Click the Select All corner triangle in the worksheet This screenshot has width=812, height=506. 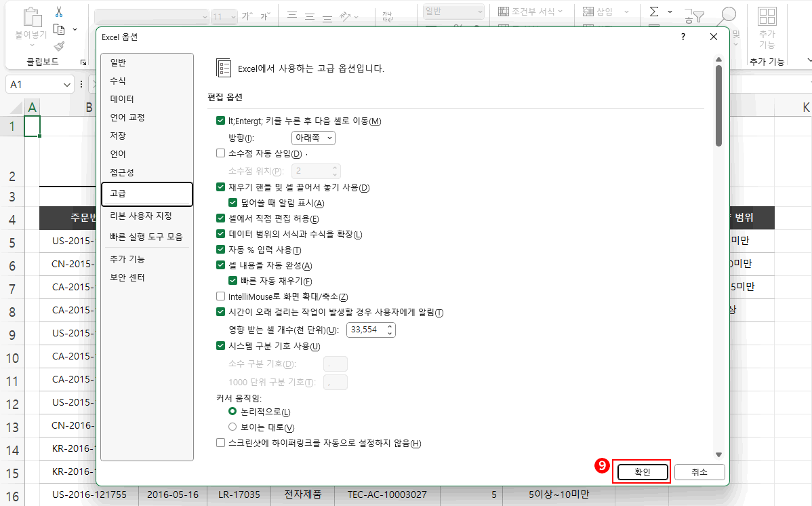[x=16, y=108]
